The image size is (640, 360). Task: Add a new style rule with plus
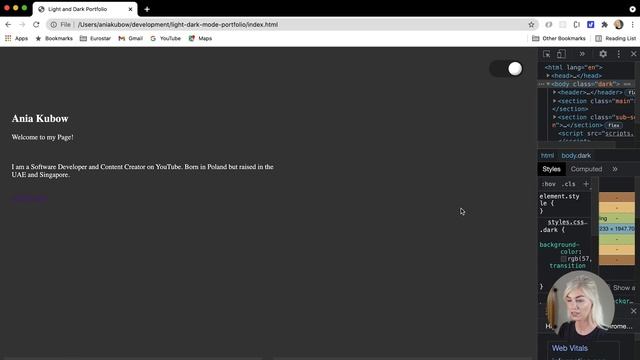pos(586,184)
